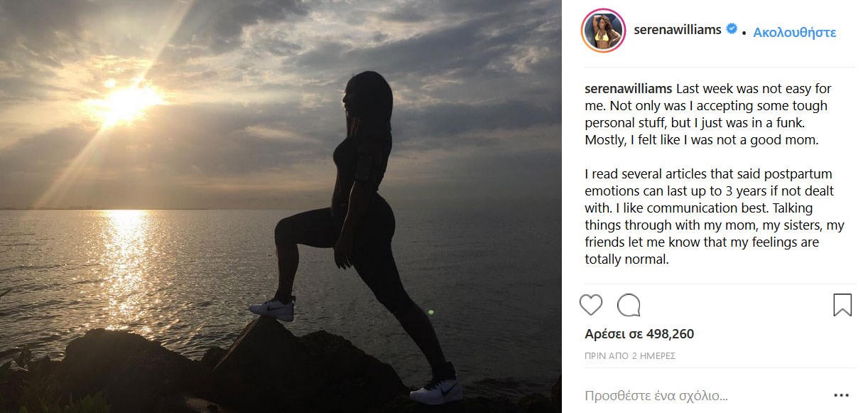Click the comment speech bubble icon
Viewport: 868px width, 413px height.
(629, 305)
